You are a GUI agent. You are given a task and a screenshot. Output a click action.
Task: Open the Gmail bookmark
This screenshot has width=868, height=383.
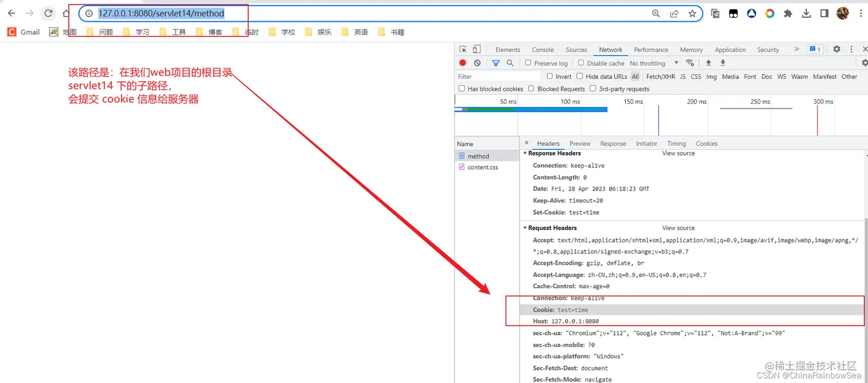(24, 32)
